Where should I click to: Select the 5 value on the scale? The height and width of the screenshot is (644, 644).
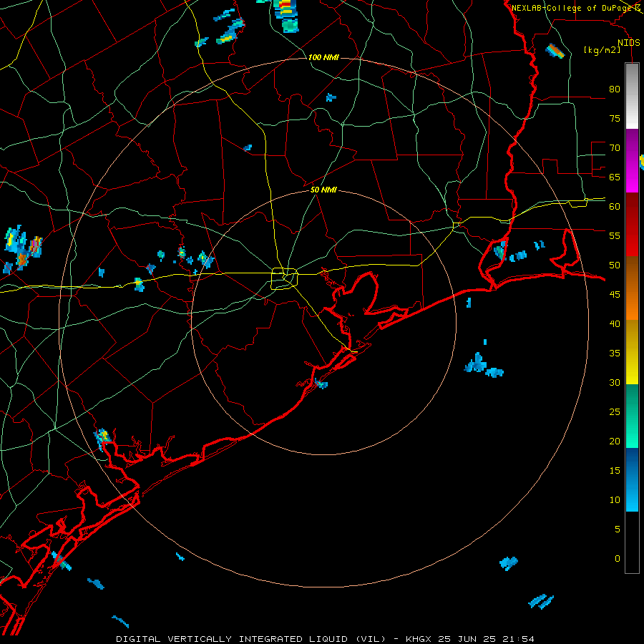[618, 529]
